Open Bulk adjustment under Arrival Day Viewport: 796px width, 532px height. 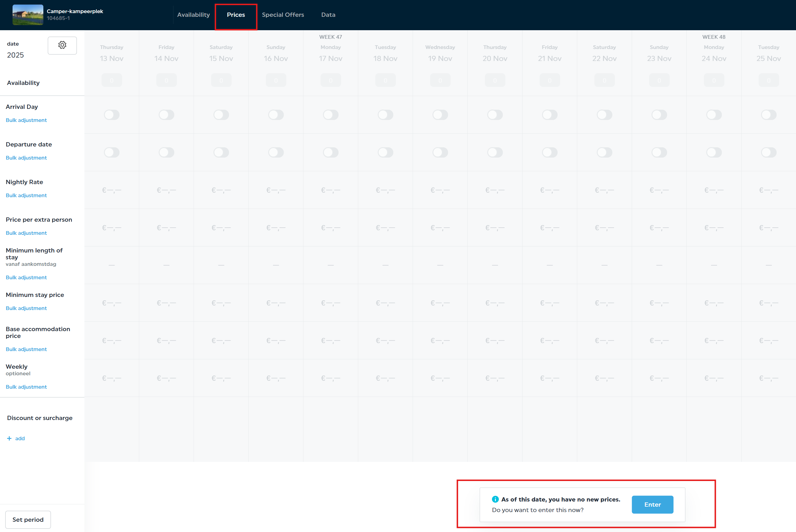click(x=26, y=120)
